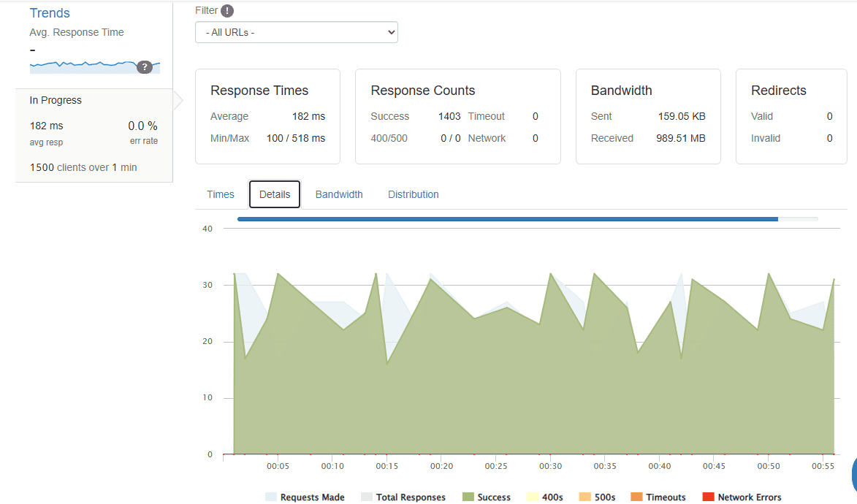Click the 182 ms avg resp value

tap(47, 126)
